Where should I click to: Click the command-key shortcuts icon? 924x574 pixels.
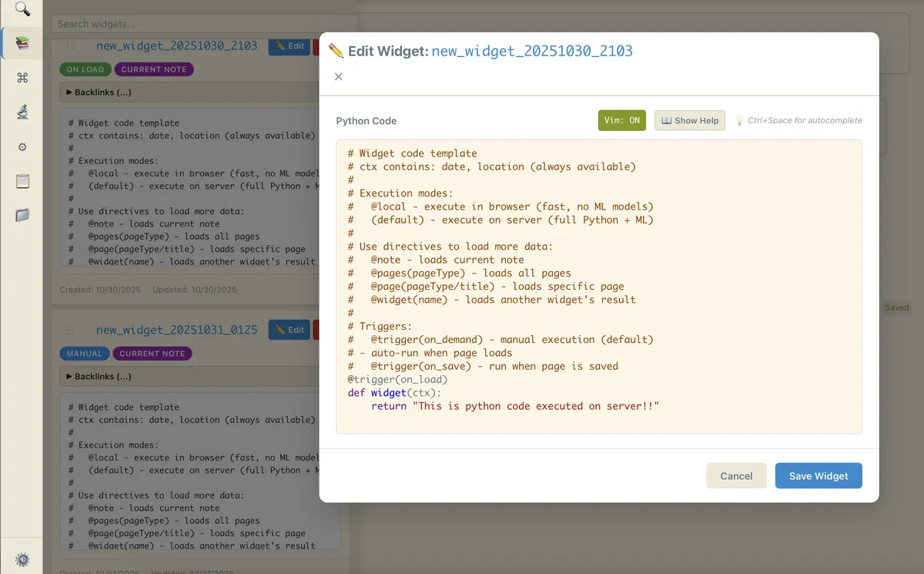[21, 77]
